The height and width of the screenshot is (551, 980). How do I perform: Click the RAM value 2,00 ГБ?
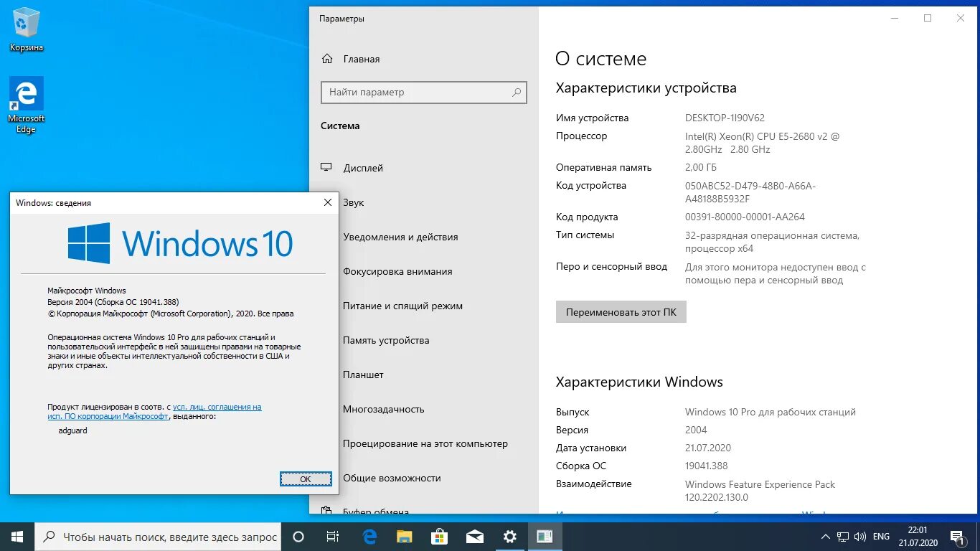(701, 167)
